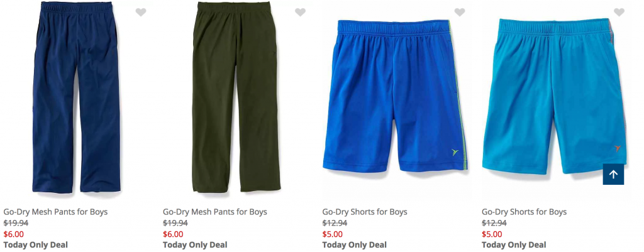The width and height of the screenshot is (644, 252).
Task: Click $6.00 sale price under navy pants
Action: click(x=14, y=234)
